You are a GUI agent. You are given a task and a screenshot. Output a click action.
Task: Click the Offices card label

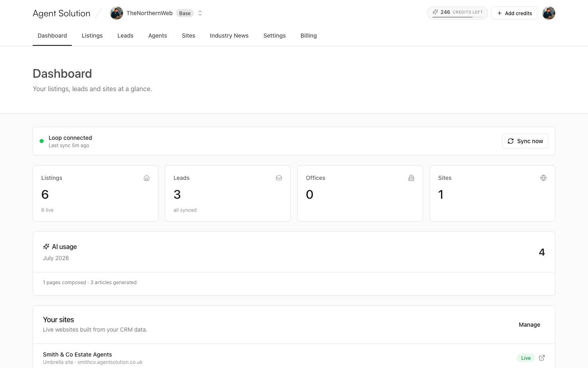tap(316, 178)
